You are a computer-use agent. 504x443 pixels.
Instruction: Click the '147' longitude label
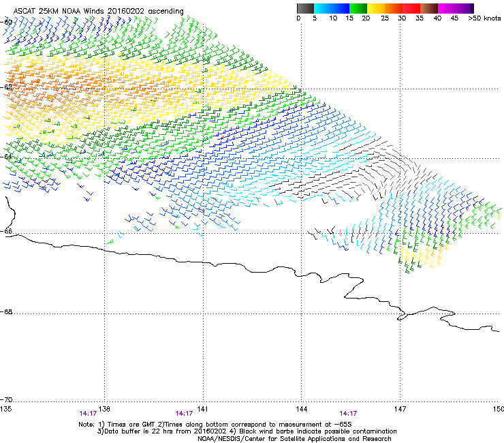click(400, 409)
